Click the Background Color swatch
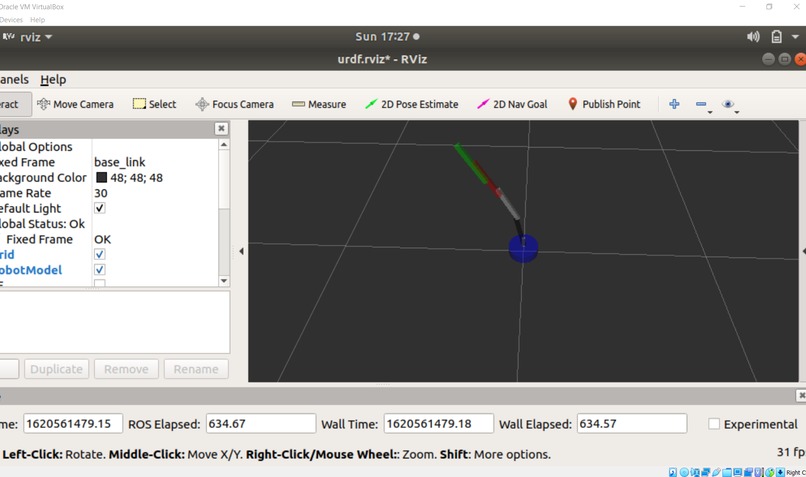 (x=101, y=177)
